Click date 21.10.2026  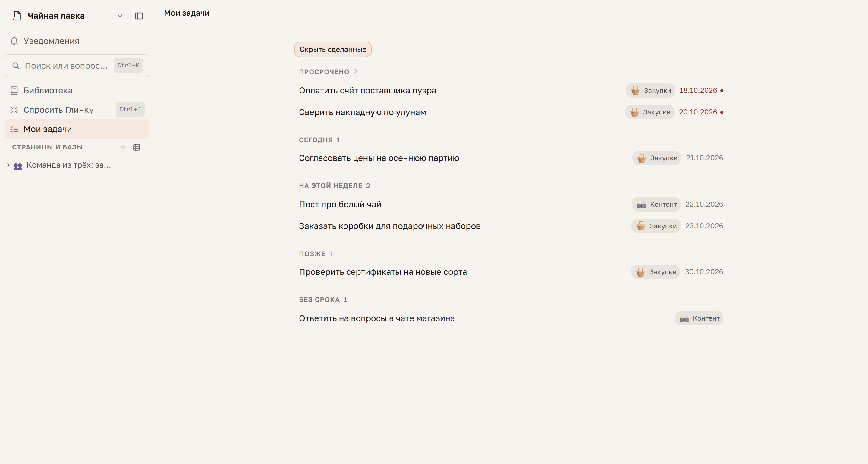[x=704, y=158]
